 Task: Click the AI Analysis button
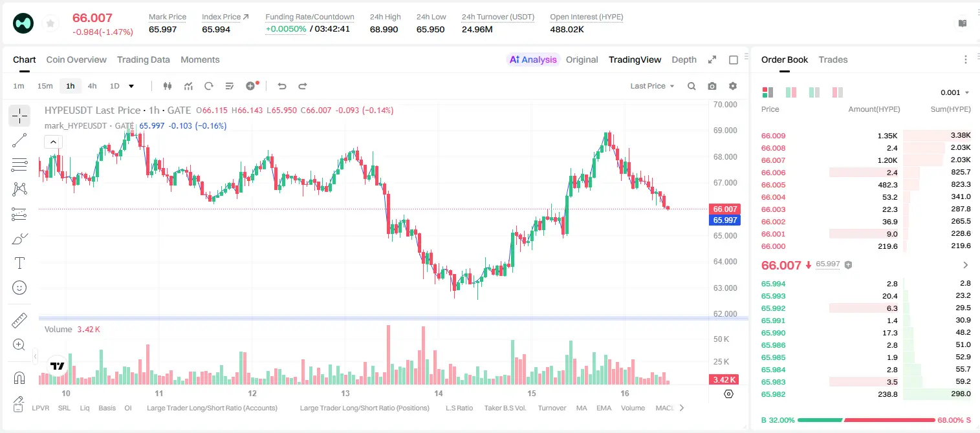tap(533, 59)
